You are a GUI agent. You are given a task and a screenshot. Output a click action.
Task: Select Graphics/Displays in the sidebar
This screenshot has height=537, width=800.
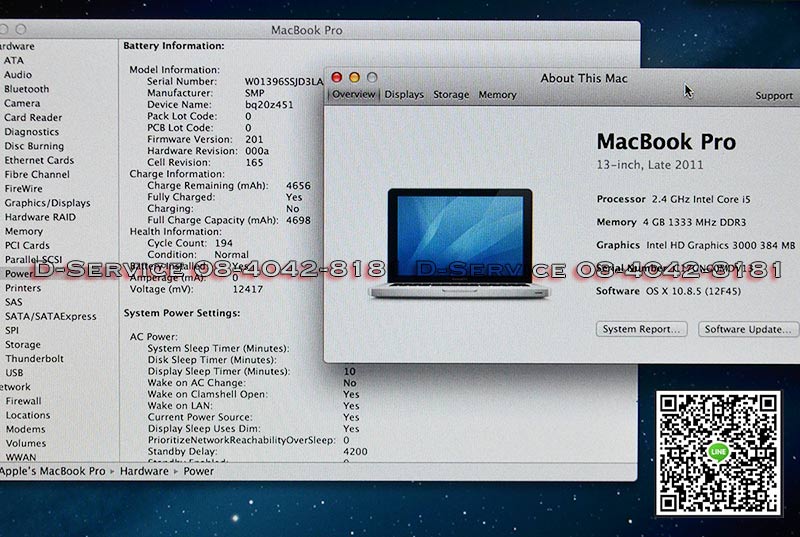click(x=47, y=203)
